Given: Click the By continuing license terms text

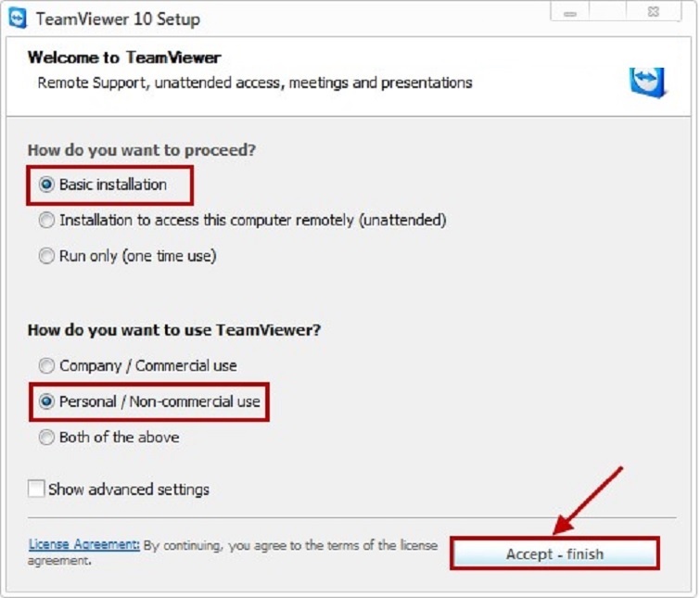Looking at the screenshot, I should pyautogui.click(x=287, y=545).
